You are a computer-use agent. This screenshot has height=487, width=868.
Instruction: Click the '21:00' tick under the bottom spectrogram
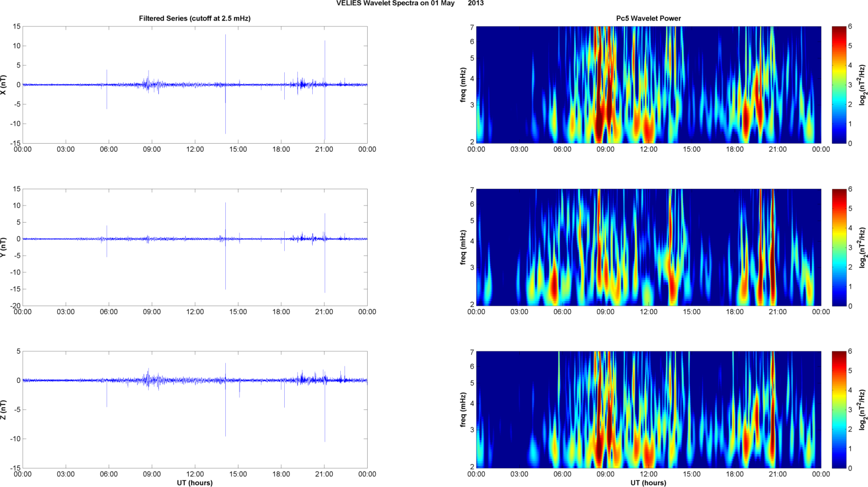(x=778, y=474)
